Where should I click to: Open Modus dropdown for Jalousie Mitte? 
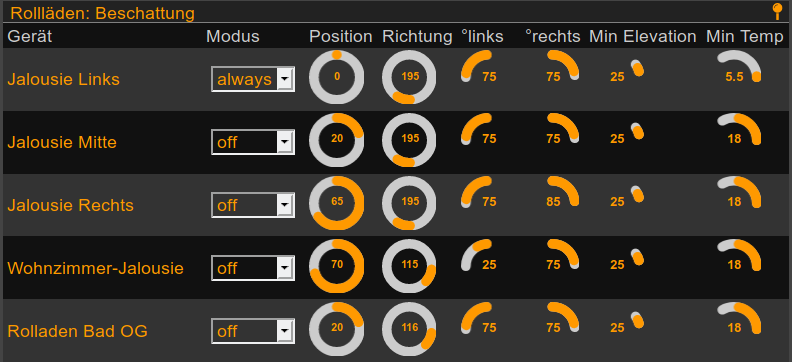click(253, 142)
